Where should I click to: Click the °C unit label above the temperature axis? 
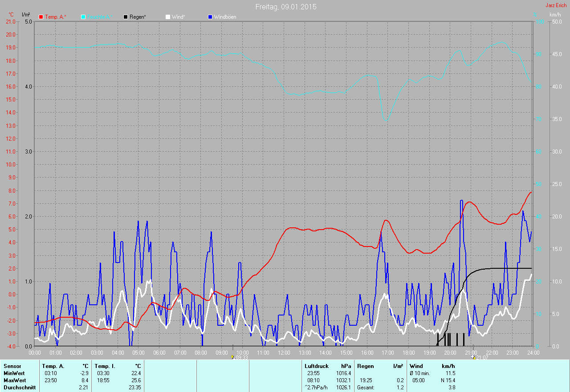coord(11,15)
